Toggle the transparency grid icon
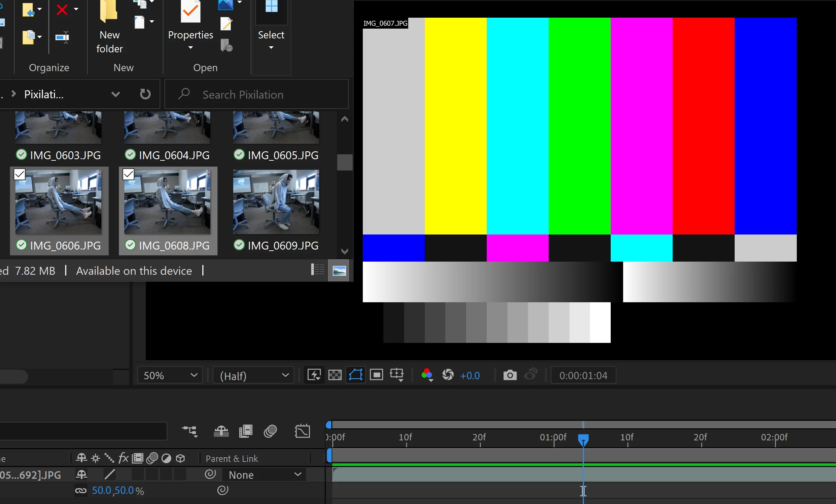Image resolution: width=836 pixels, height=504 pixels. pyautogui.click(x=335, y=375)
